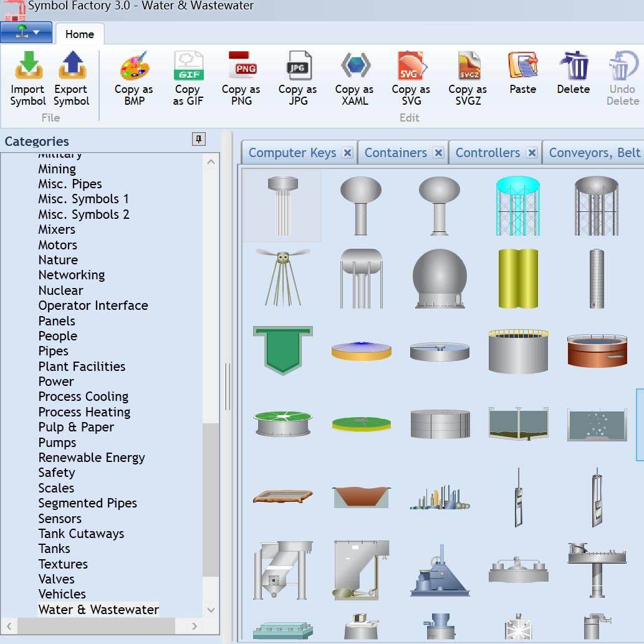Choose the Nuclear category

pos(60,291)
